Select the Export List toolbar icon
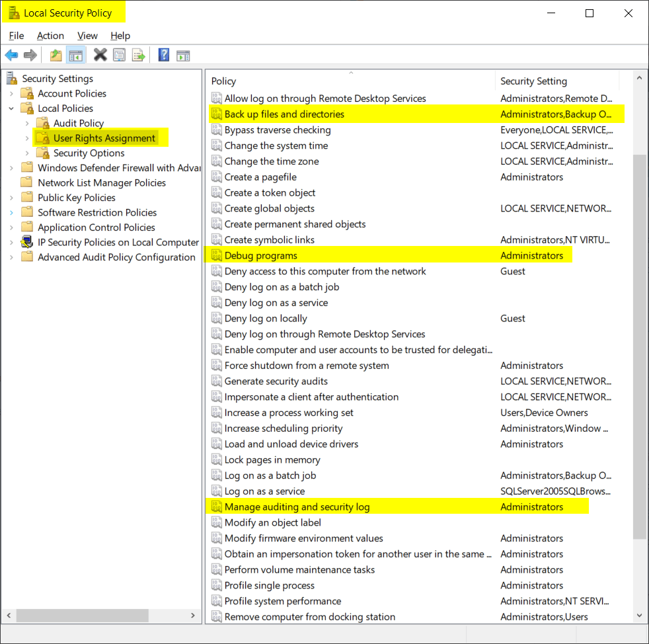This screenshot has width=649, height=644. pyautogui.click(x=139, y=55)
